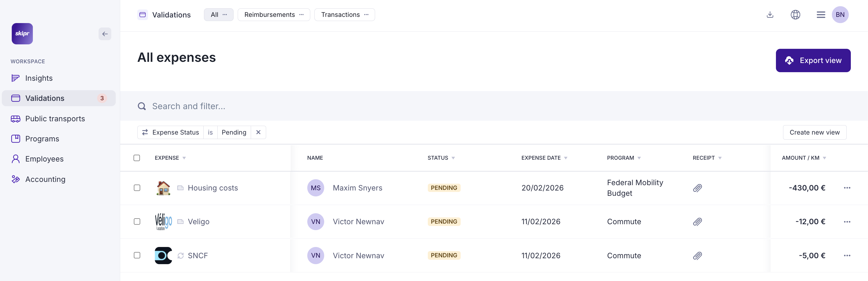Click the BN user avatar

tap(840, 15)
